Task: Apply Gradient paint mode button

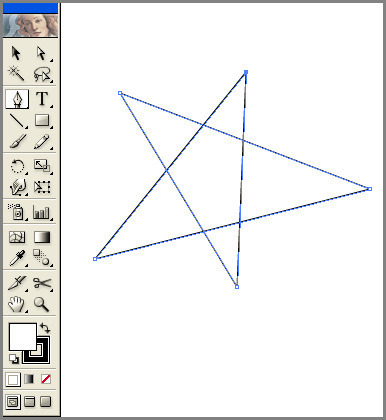Action: [x=29, y=379]
